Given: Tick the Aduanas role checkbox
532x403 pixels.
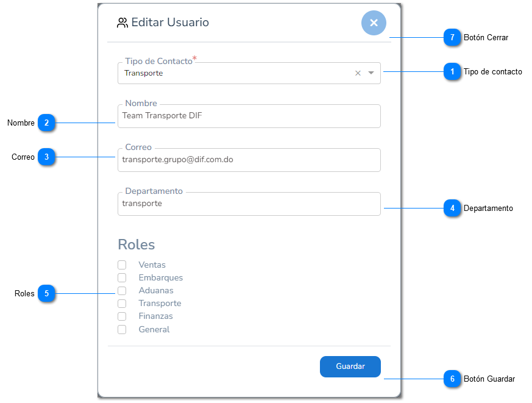Looking at the screenshot, I should 122,291.
